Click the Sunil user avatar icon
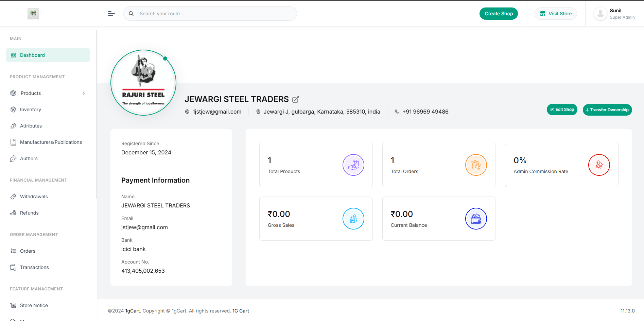Viewport: 644px width, 321px height. click(x=601, y=14)
